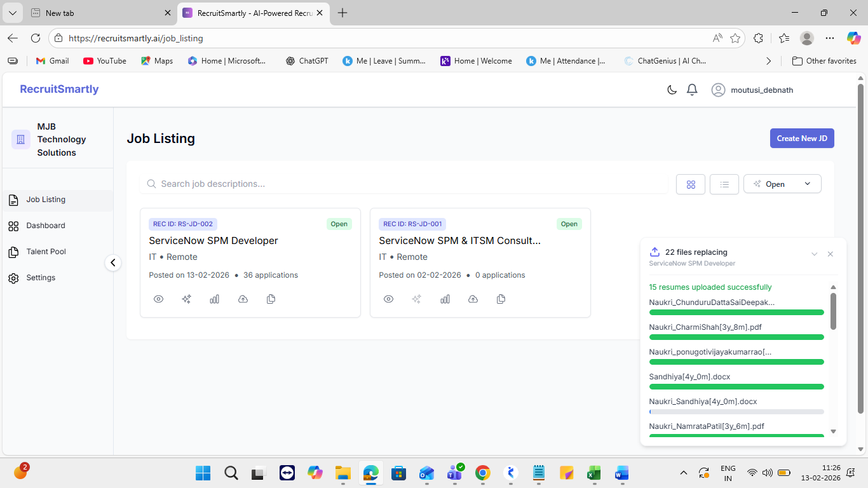
Task: Switch to list view layout
Action: coord(724,184)
